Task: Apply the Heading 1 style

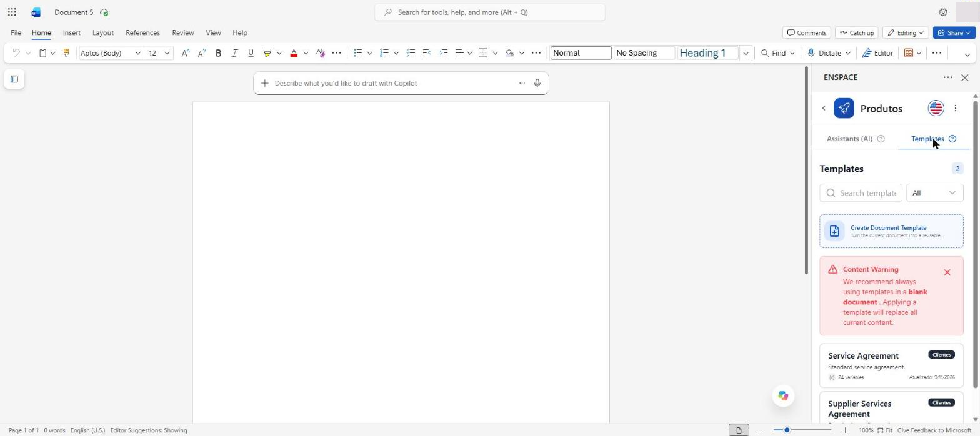Action: click(x=707, y=53)
